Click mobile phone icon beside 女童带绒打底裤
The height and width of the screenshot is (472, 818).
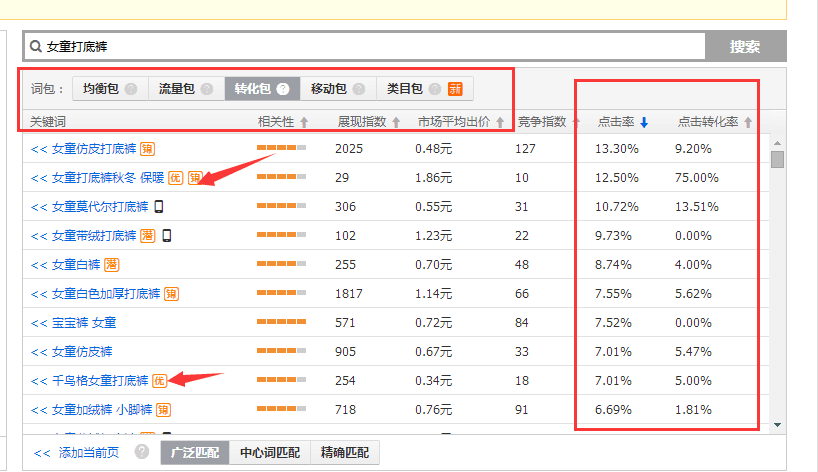(167, 236)
